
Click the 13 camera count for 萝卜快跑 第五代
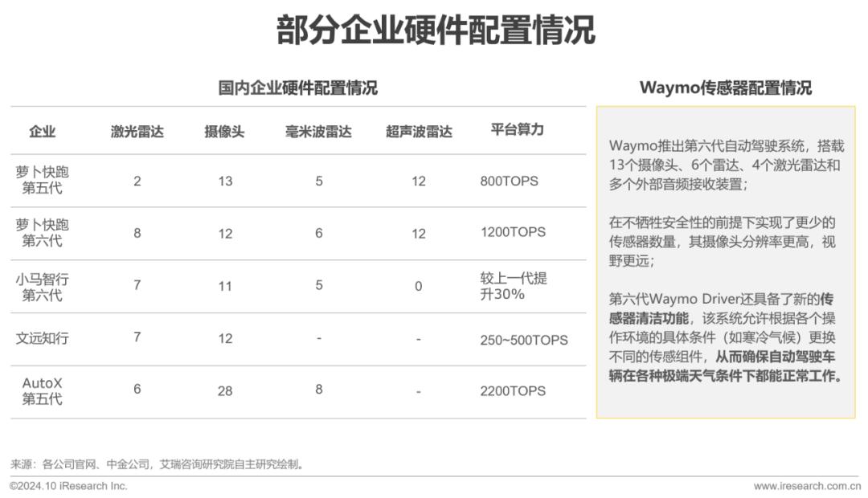pos(225,181)
